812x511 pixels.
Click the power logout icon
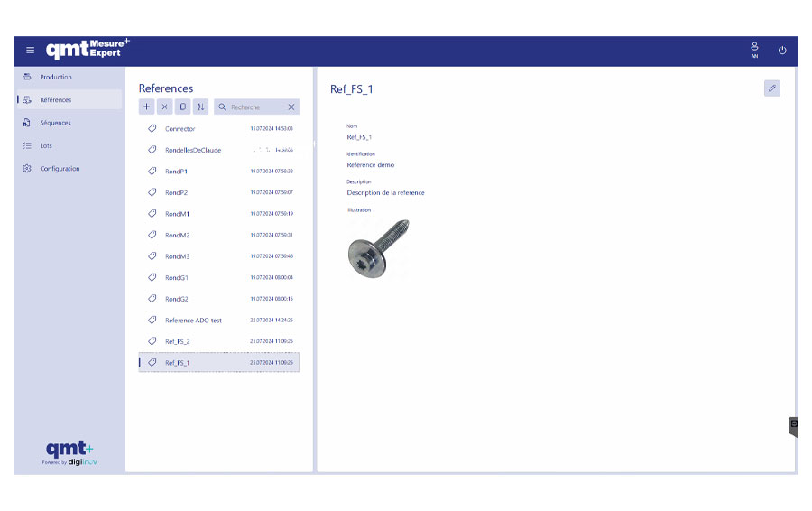click(782, 51)
